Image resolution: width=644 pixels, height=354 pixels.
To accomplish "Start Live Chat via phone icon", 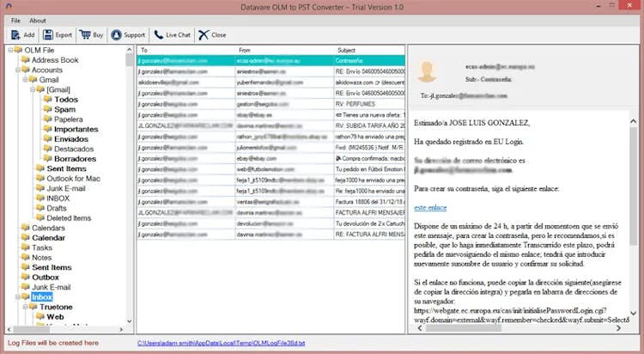I will click(x=159, y=35).
